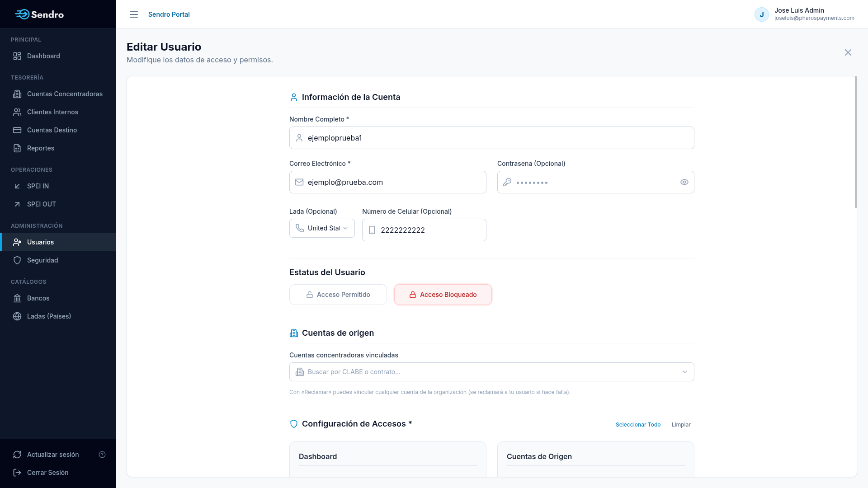Click the Nombre Completo input field

492,138
